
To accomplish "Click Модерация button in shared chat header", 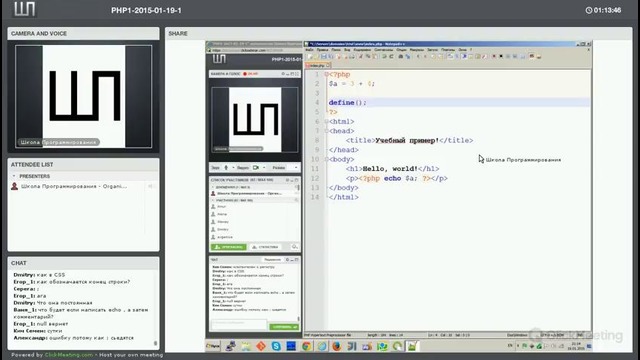I will tap(272, 260).
